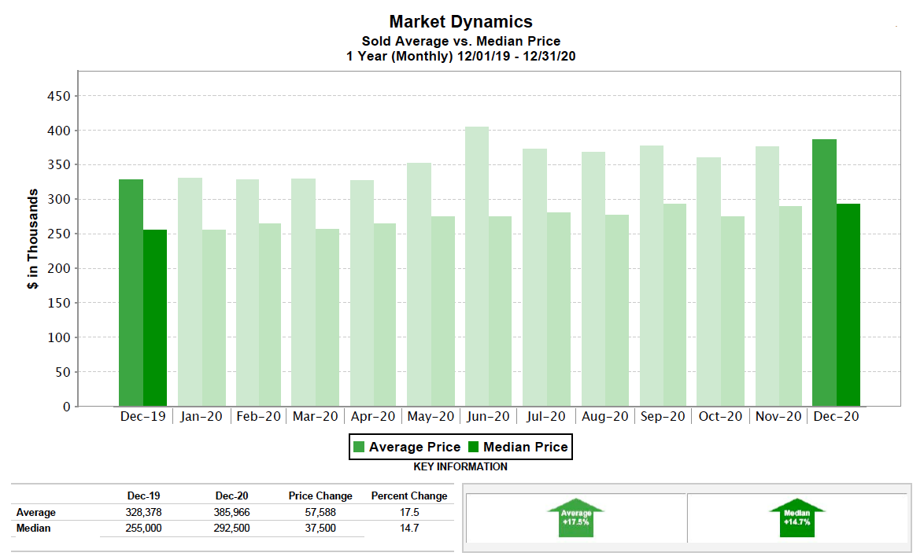Select the Dec-19 median price bar

(155, 318)
